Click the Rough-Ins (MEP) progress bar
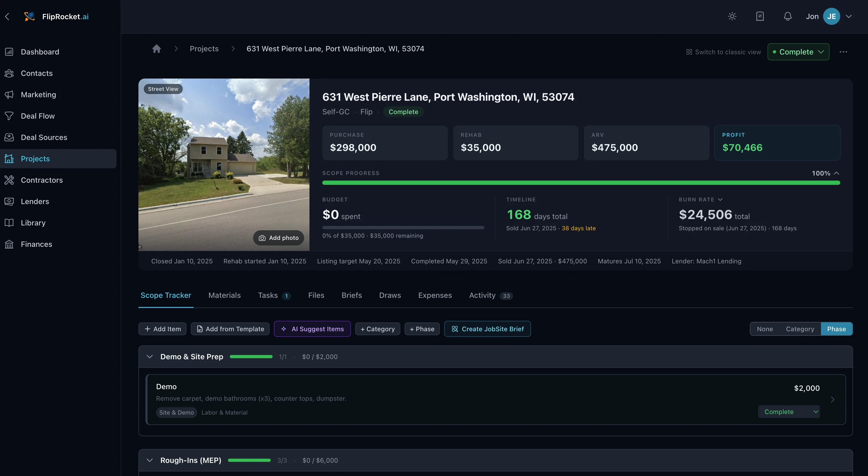Image resolution: width=868 pixels, height=476 pixels. pyautogui.click(x=249, y=461)
